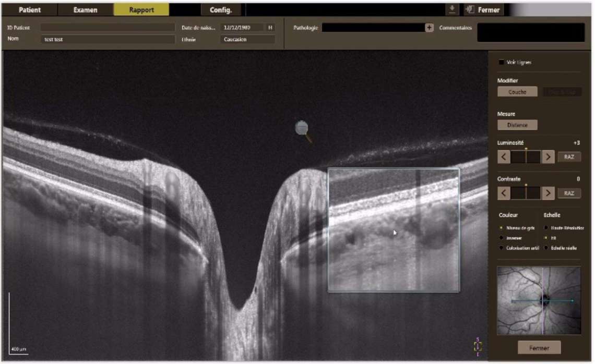
Task: Click the Couche modifier button
Action: tap(517, 92)
